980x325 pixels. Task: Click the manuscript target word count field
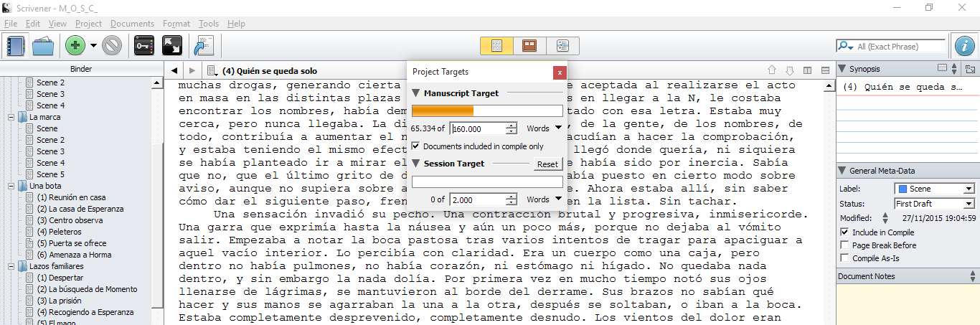(478, 129)
